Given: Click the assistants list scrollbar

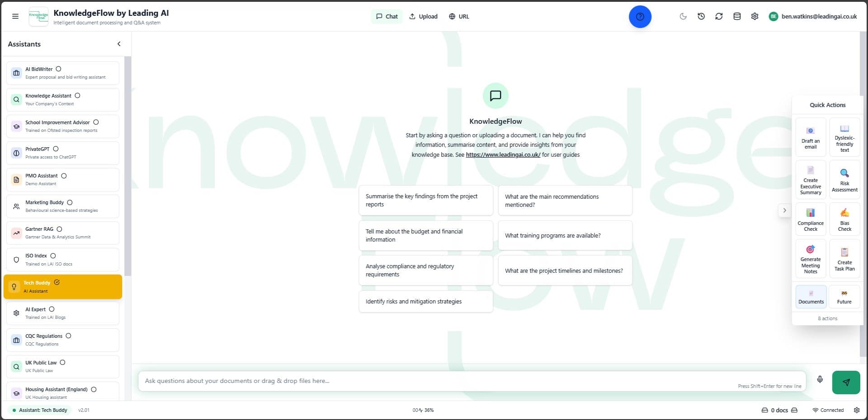Looking at the screenshot, I should [127, 166].
